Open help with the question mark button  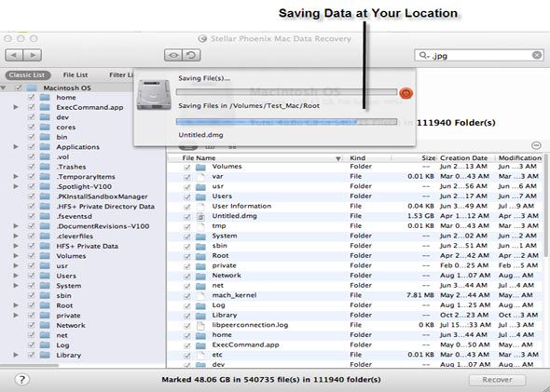21,379
